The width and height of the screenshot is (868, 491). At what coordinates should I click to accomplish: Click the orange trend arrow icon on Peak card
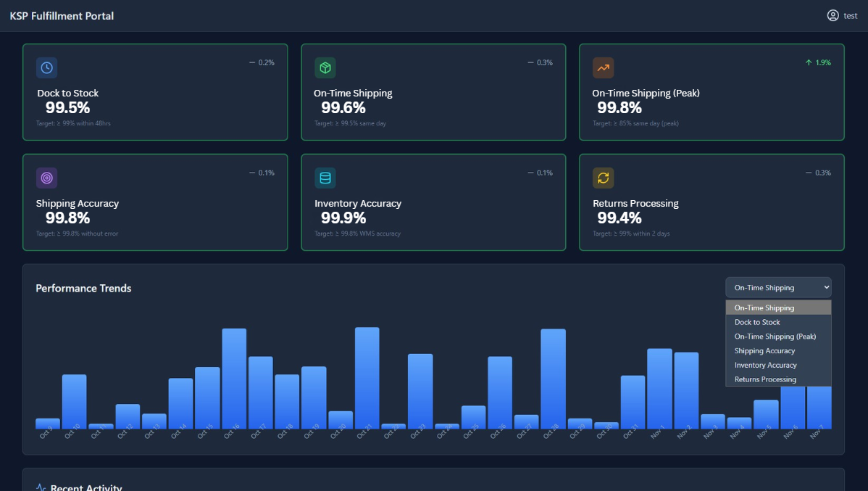pos(603,68)
